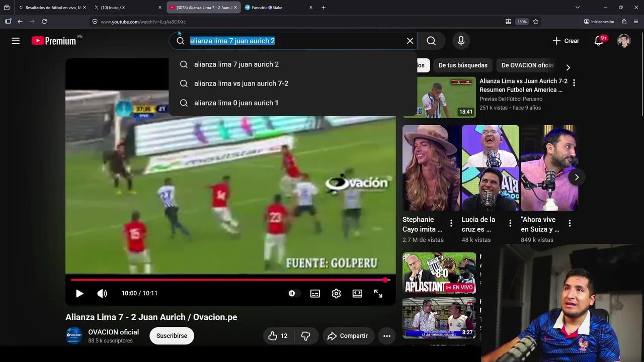644x362 pixels.
Task: Open the 130% zoom level indicator
Action: (522, 22)
